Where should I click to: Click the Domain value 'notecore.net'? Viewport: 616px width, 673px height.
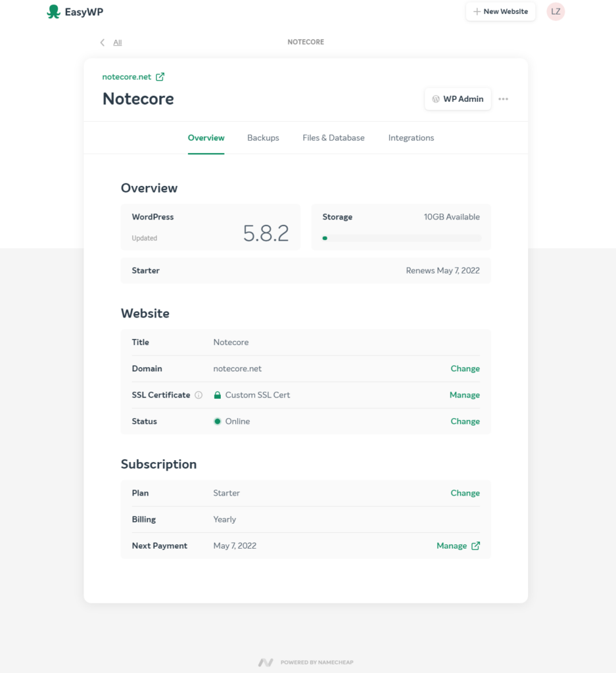pyautogui.click(x=237, y=369)
